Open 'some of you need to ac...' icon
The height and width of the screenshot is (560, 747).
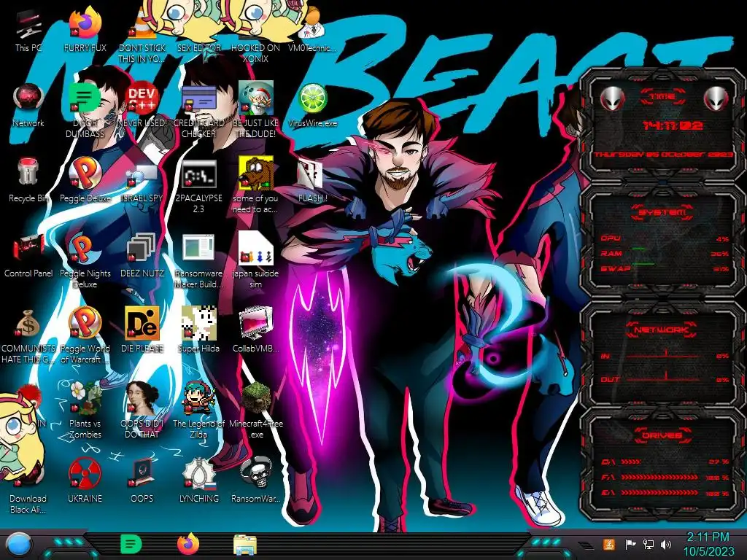click(255, 186)
